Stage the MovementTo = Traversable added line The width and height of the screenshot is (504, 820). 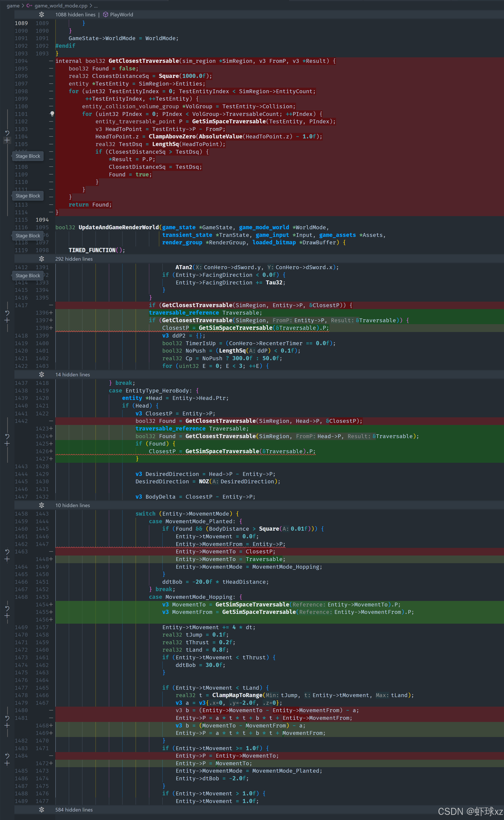point(7,559)
